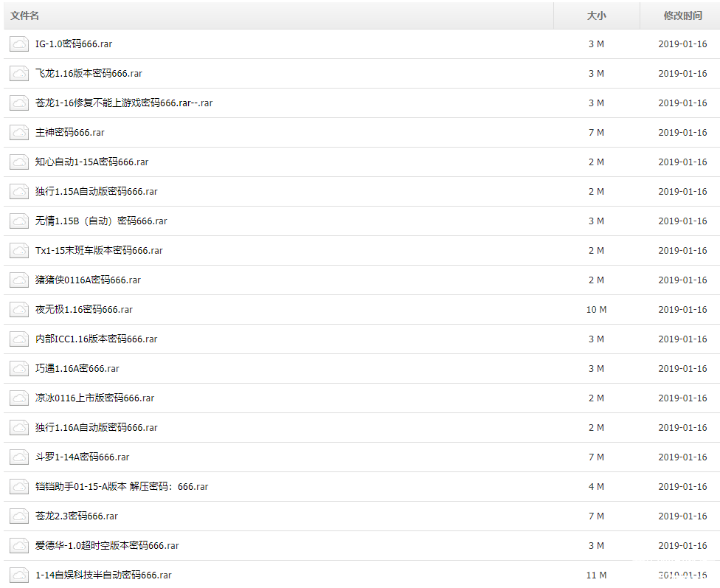
Task: Open file 巧遇1.16A密666.rar
Action: click(x=77, y=368)
